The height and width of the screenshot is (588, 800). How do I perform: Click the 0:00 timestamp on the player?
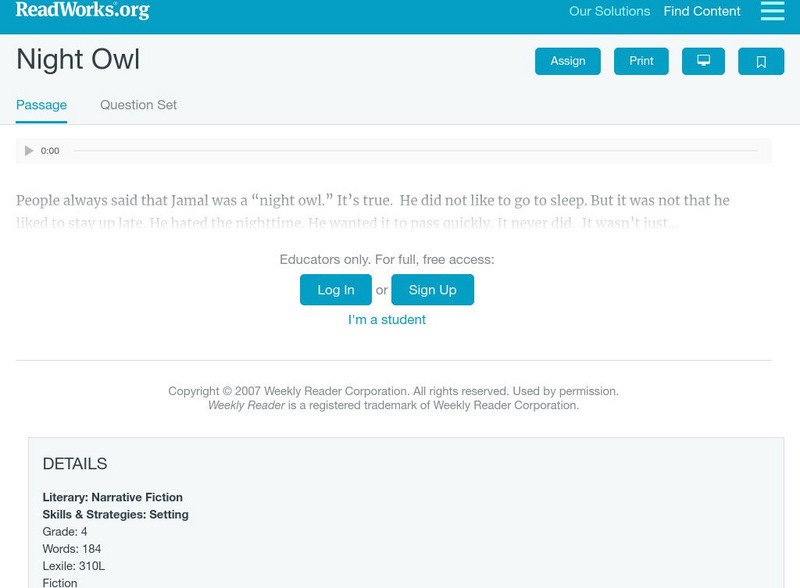pyautogui.click(x=48, y=150)
